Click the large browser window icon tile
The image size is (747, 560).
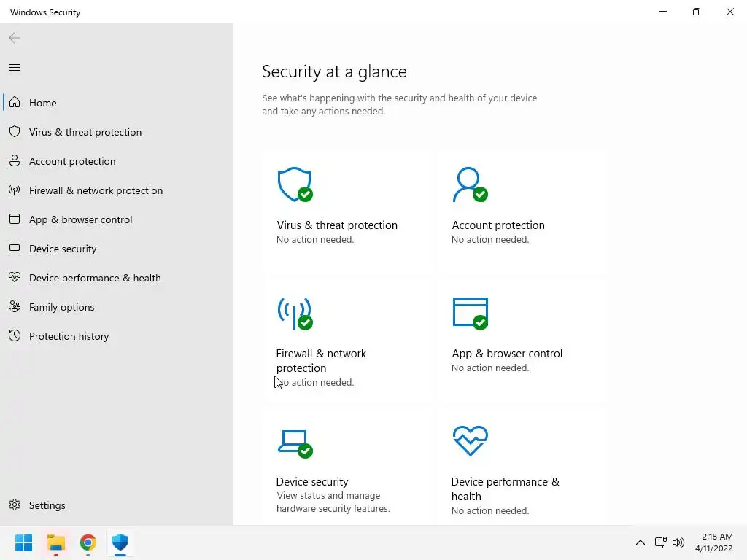[x=471, y=314]
